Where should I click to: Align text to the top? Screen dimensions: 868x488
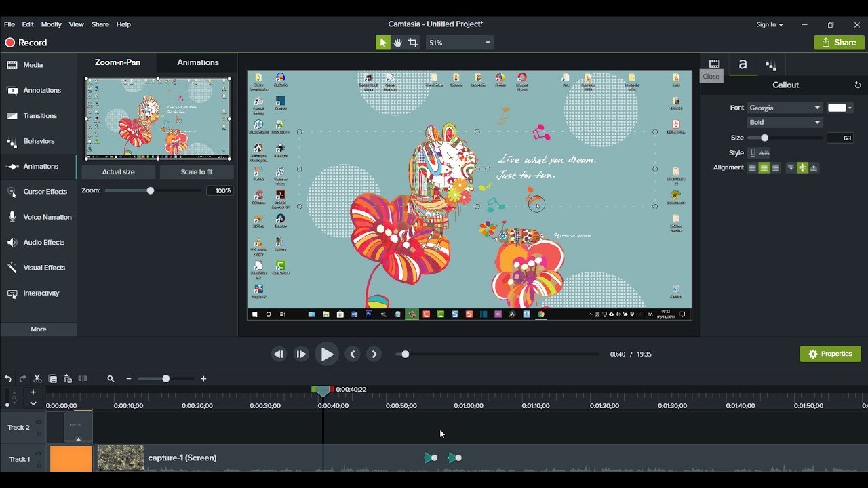791,167
